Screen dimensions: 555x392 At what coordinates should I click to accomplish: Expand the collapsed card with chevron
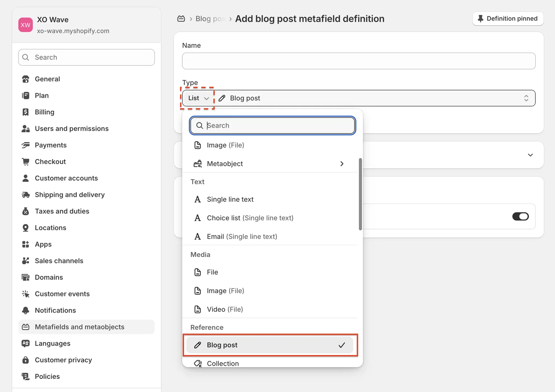pos(530,155)
